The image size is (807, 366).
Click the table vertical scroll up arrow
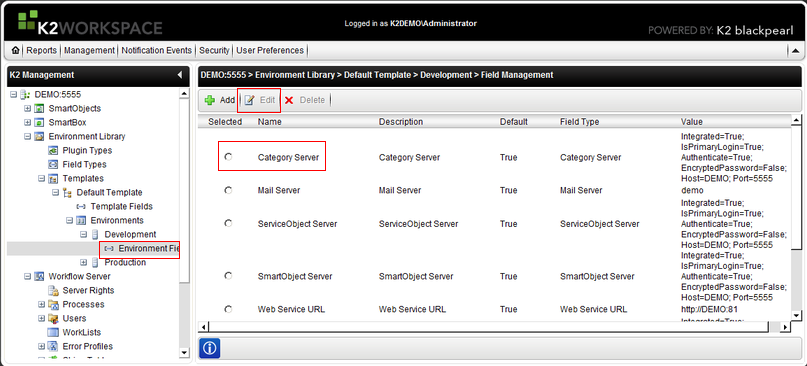point(796,120)
